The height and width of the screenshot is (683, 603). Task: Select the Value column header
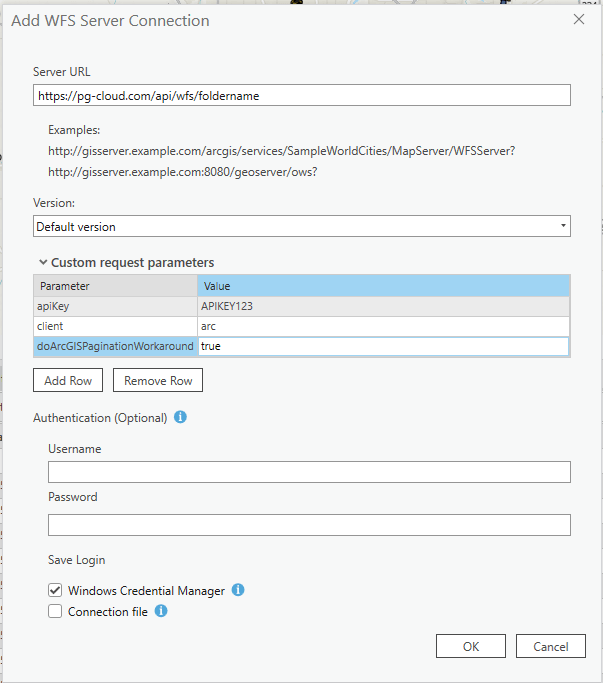tap(383, 286)
